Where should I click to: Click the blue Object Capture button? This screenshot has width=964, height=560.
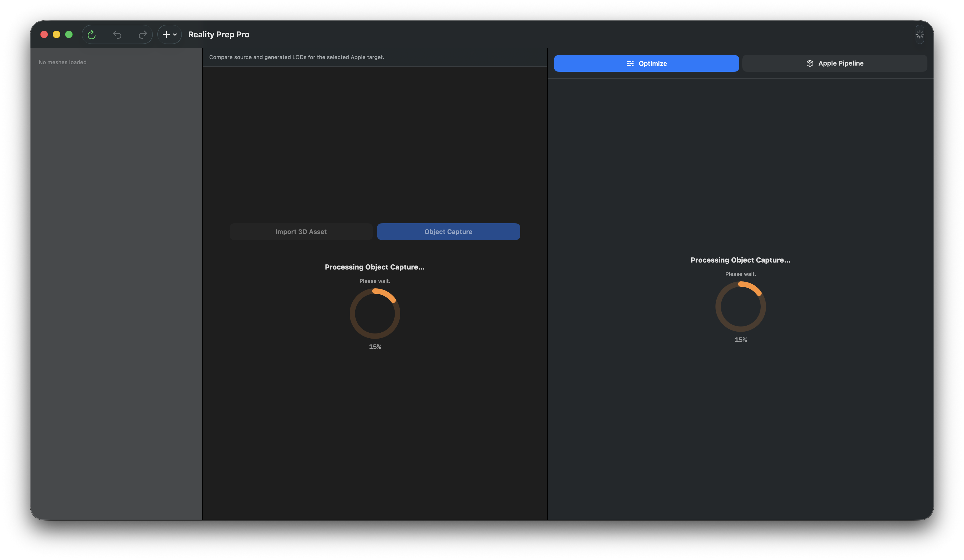[448, 231]
